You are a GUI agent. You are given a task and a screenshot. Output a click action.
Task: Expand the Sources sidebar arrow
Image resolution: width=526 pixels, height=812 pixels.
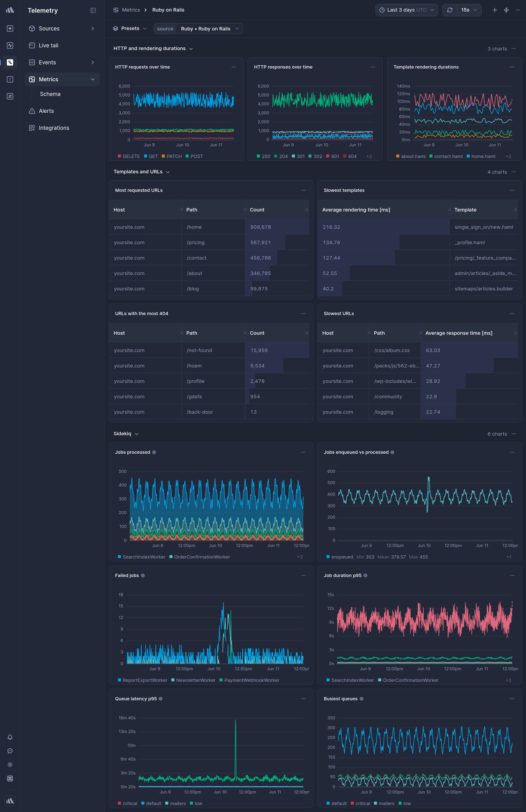coord(93,28)
